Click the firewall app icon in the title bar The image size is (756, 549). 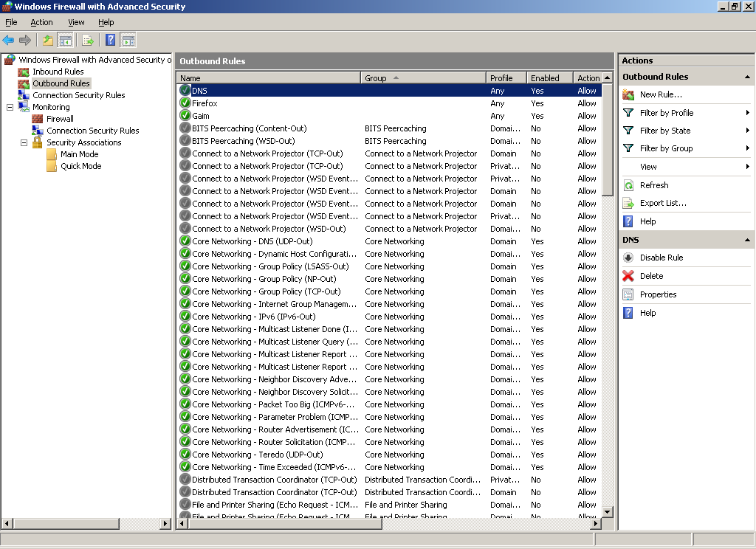click(x=7, y=6)
